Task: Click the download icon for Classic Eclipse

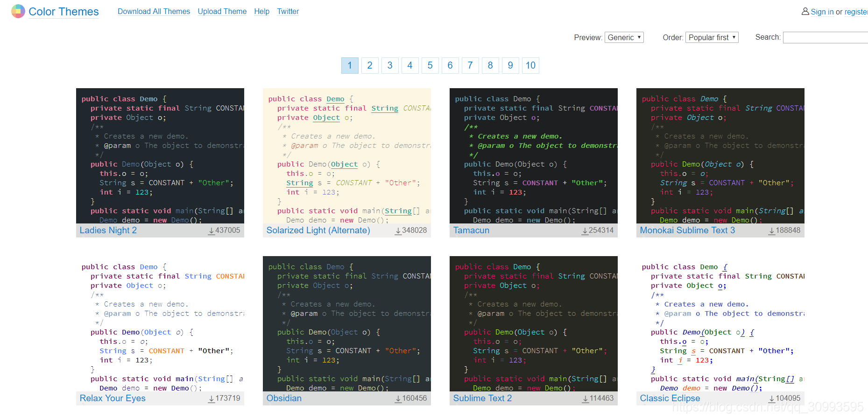Action: 772,399
